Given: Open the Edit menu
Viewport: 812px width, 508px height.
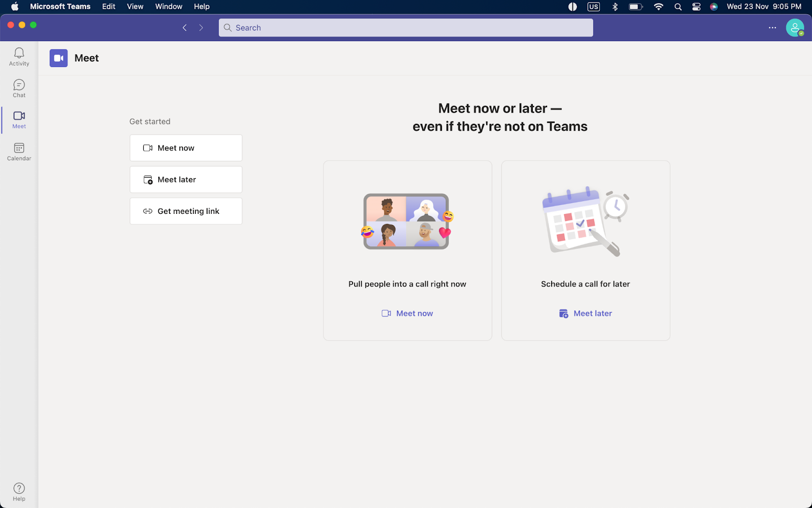Looking at the screenshot, I should click(109, 7).
